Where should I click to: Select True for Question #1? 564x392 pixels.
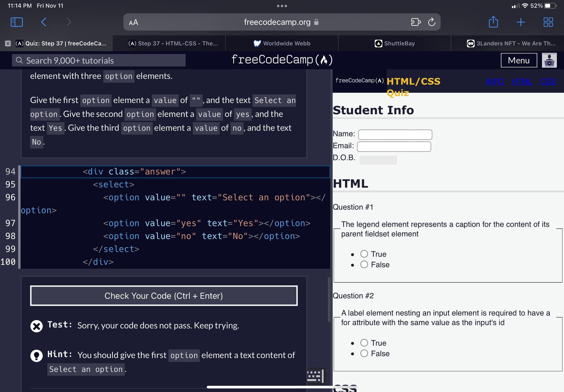tap(364, 254)
